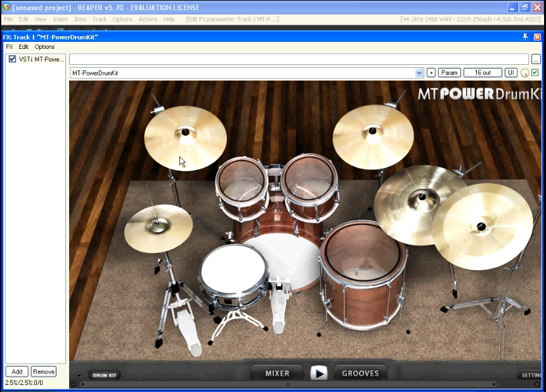Open the Options menu in FX window
Screen dimensions: 546x392
[44, 47]
